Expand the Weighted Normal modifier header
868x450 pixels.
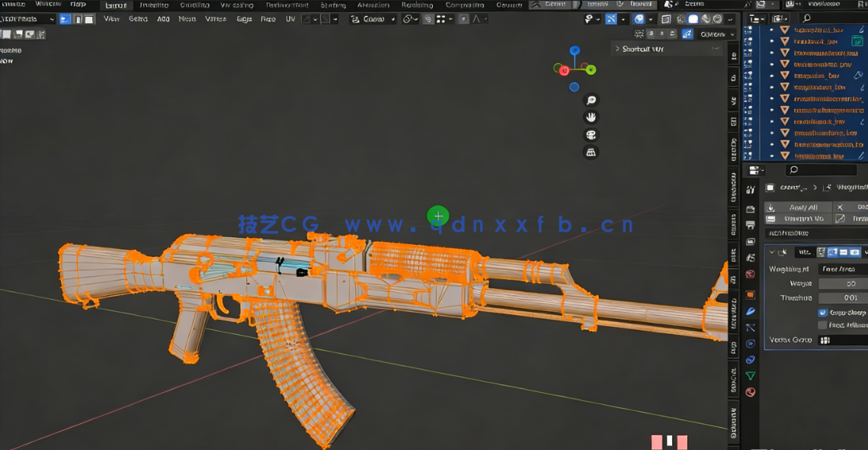tap(773, 251)
